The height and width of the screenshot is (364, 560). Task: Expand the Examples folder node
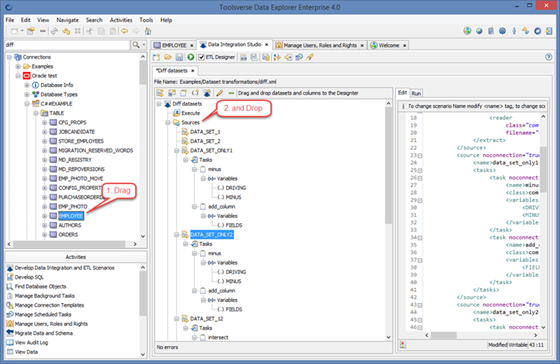point(18,66)
